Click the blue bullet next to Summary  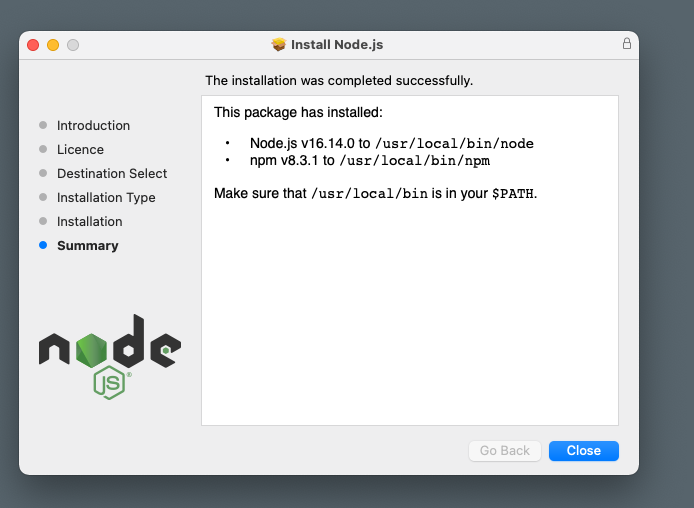(x=43, y=245)
